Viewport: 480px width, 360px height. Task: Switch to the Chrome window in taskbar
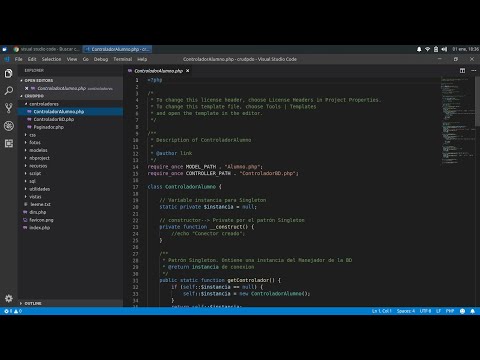click(47, 49)
